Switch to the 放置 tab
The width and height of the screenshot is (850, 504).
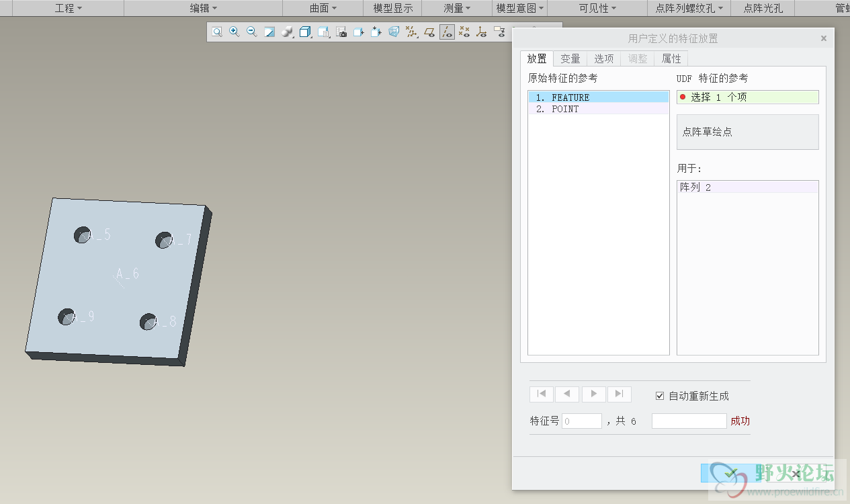tap(537, 58)
